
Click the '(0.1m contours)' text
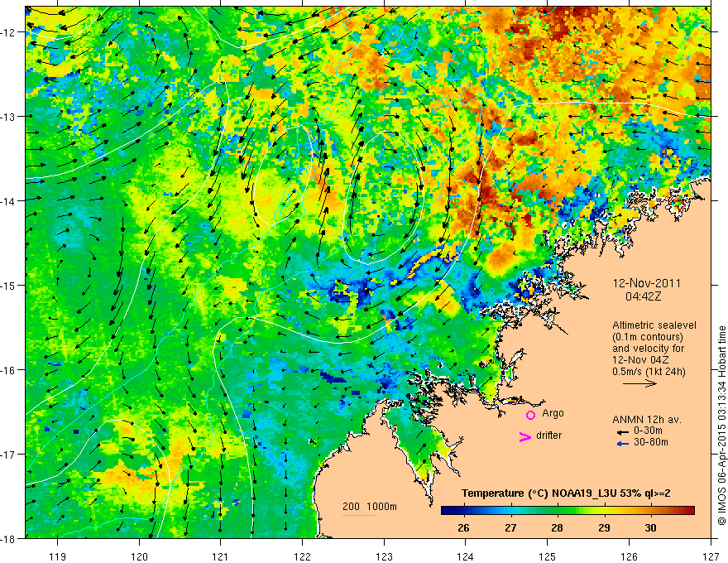[648, 337]
